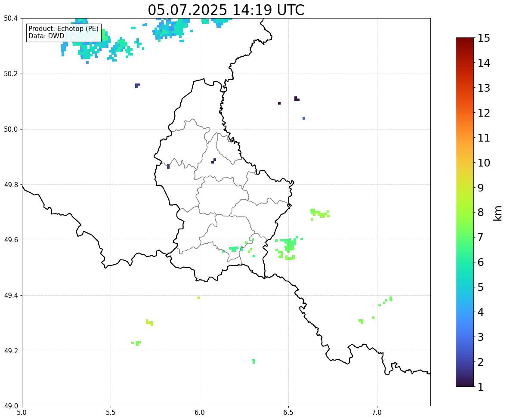Click the x-axis tick label "5.5"
The height and width of the screenshot is (420, 507).
(111, 413)
